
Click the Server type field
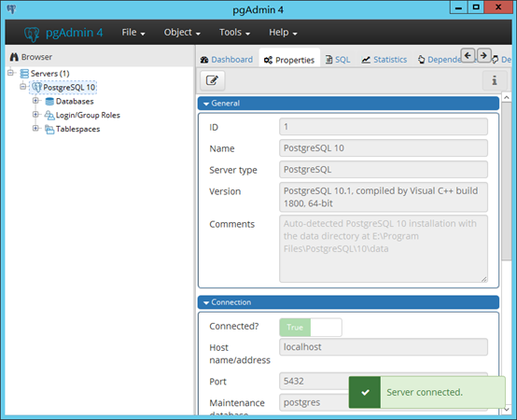[x=384, y=170]
